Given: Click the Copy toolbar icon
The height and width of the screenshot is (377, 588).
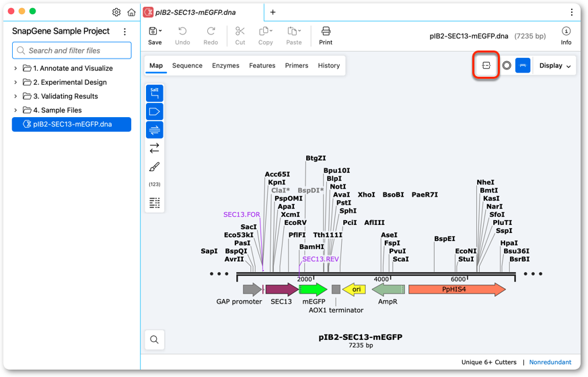Looking at the screenshot, I should click(x=264, y=31).
